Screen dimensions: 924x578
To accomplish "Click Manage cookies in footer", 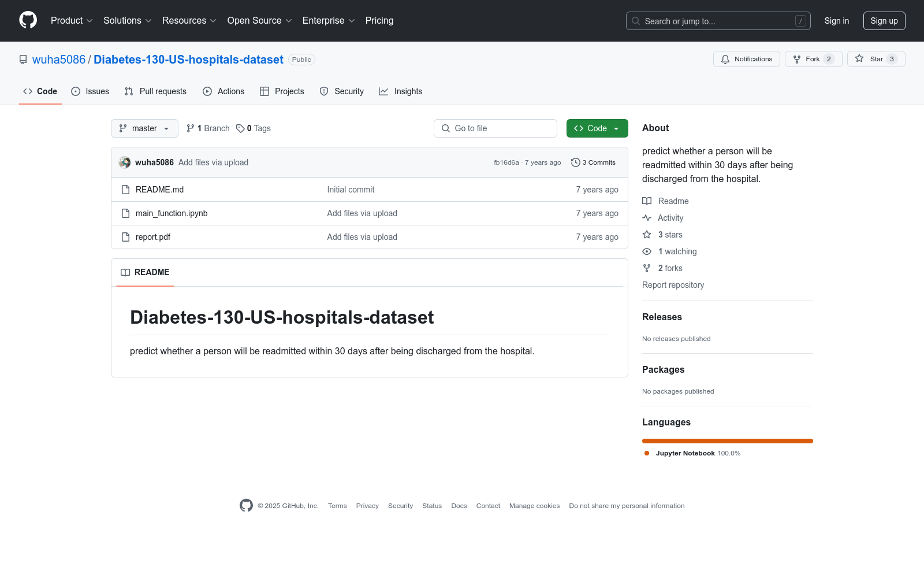I will [x=535, y=506].
